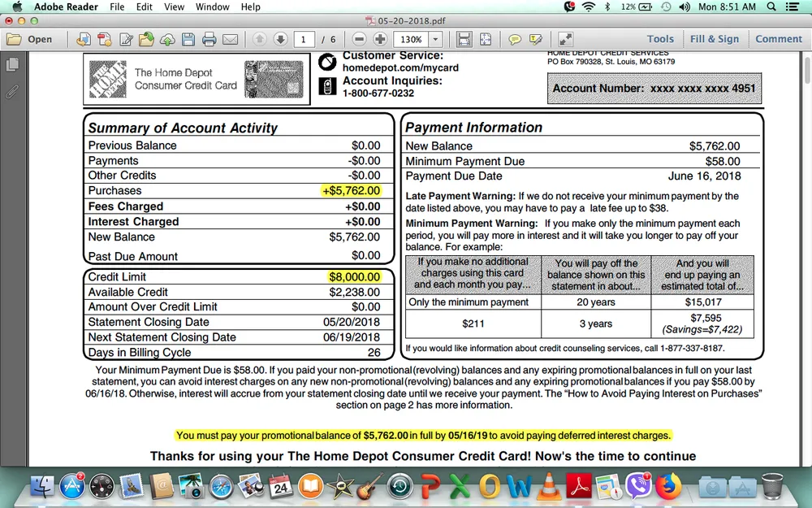Click the Save file floppy icon

(x=188, y=39)
